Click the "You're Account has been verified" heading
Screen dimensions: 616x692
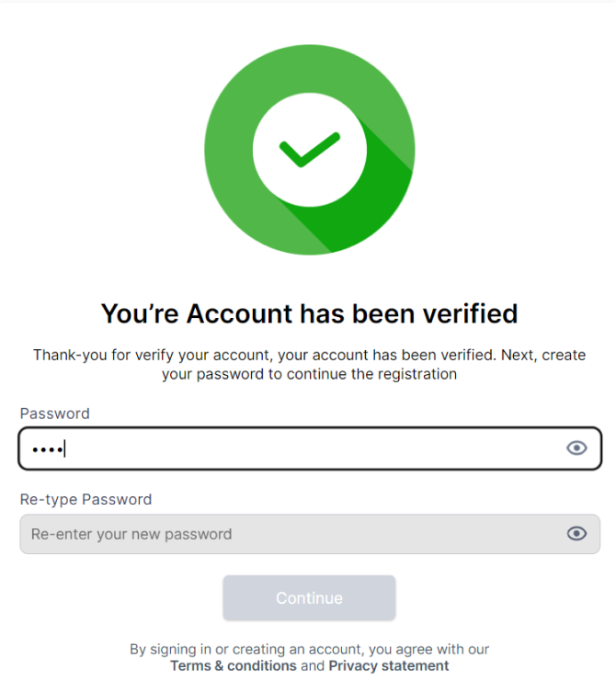(x=309, y=314)
